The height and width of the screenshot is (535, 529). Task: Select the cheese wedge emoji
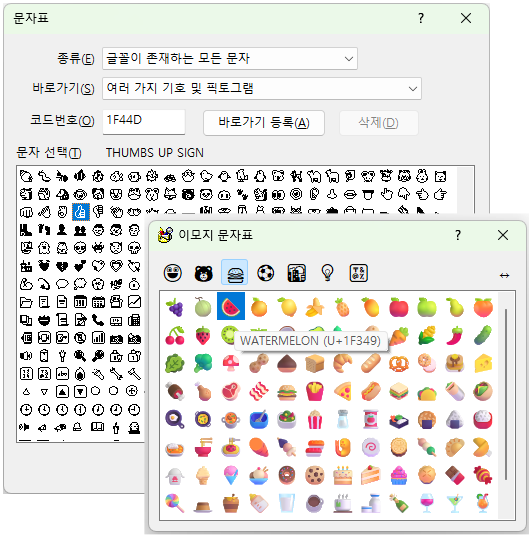(x=483, y=363)
